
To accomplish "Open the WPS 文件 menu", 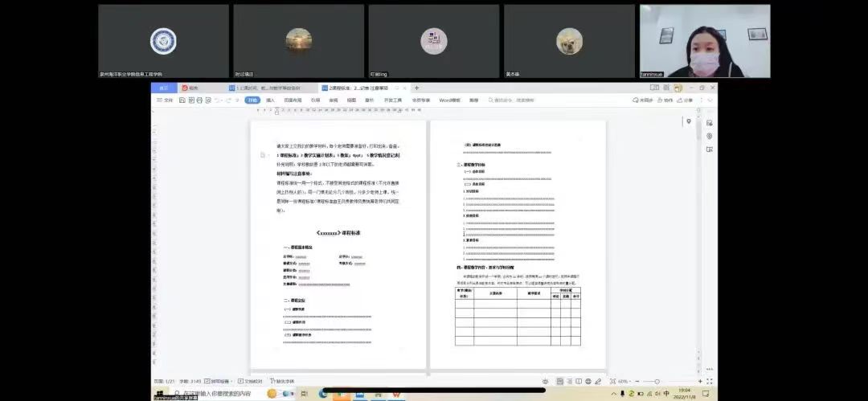I will 166,100.
